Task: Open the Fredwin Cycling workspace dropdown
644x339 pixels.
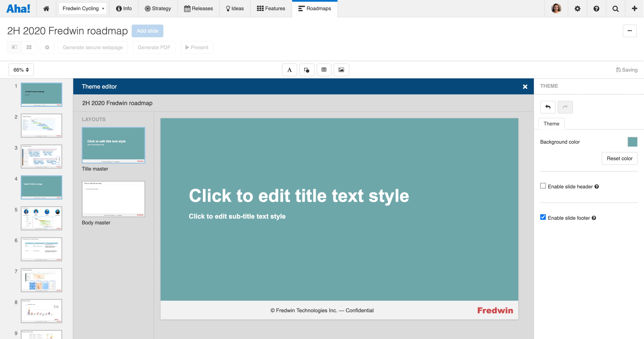Action: (x=83, y=8)
